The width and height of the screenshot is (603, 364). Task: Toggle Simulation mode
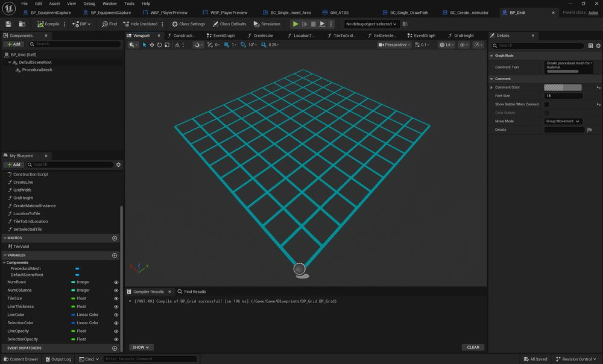[x=267, y=24]
